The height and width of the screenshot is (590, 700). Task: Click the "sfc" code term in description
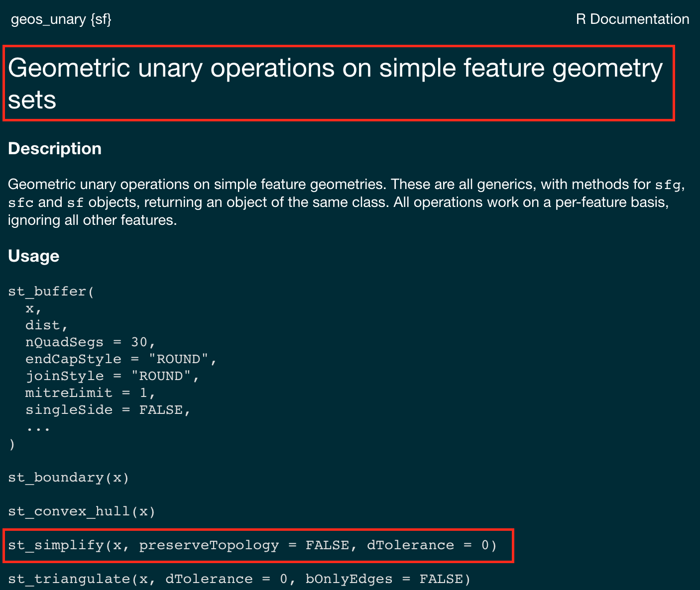click(21, 203)
